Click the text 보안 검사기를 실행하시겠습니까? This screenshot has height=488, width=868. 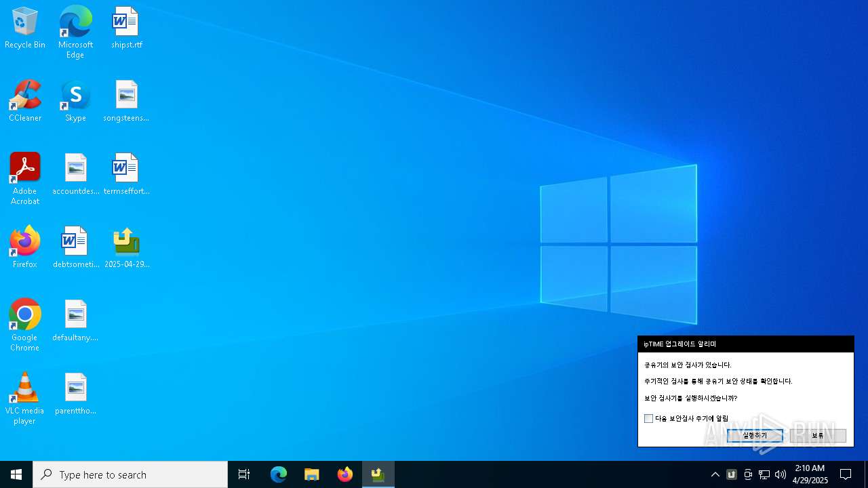point(690,399)
